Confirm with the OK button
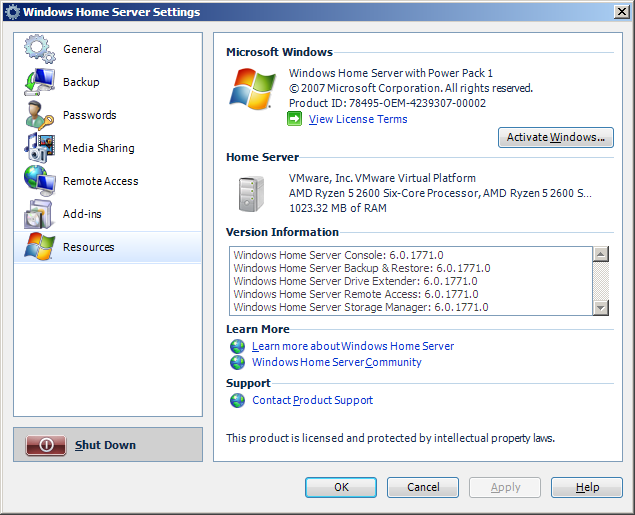635x515 pixels. tap(341, 487)
